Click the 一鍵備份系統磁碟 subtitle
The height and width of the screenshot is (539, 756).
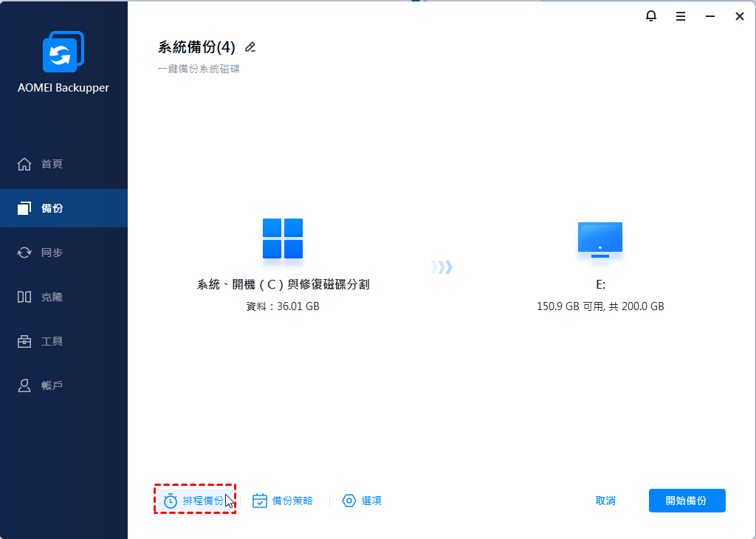[x=199, y=69]
